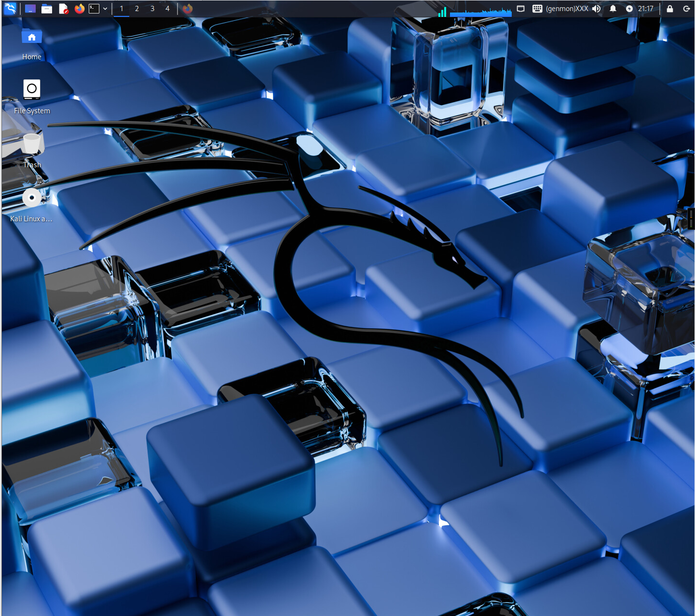Switch to workspace 4
This screenshot has width=695, height=616.
click(167, 9)
